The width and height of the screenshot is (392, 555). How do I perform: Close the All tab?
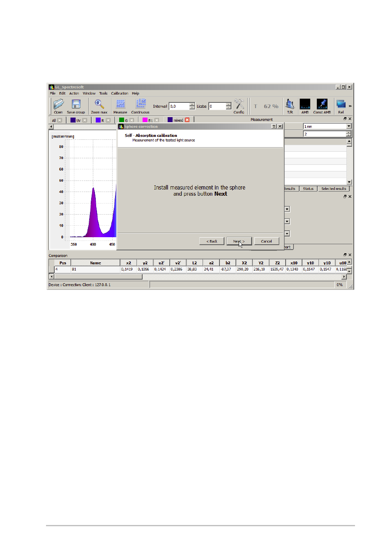coord(60,120)
